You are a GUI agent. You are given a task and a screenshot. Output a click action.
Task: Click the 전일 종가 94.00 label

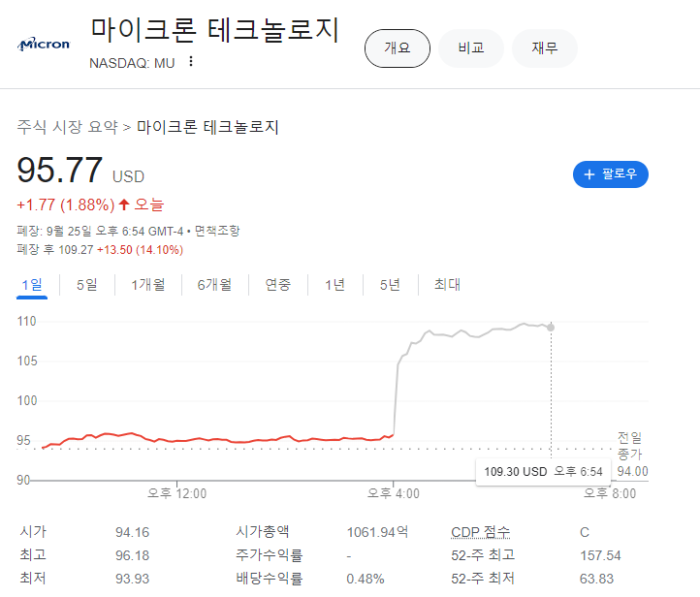632,455
